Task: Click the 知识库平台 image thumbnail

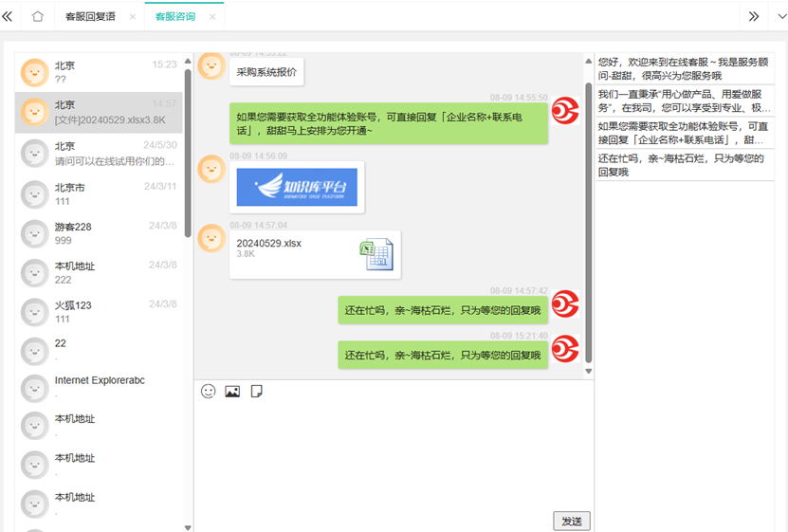Action: [x=297, y=187]
